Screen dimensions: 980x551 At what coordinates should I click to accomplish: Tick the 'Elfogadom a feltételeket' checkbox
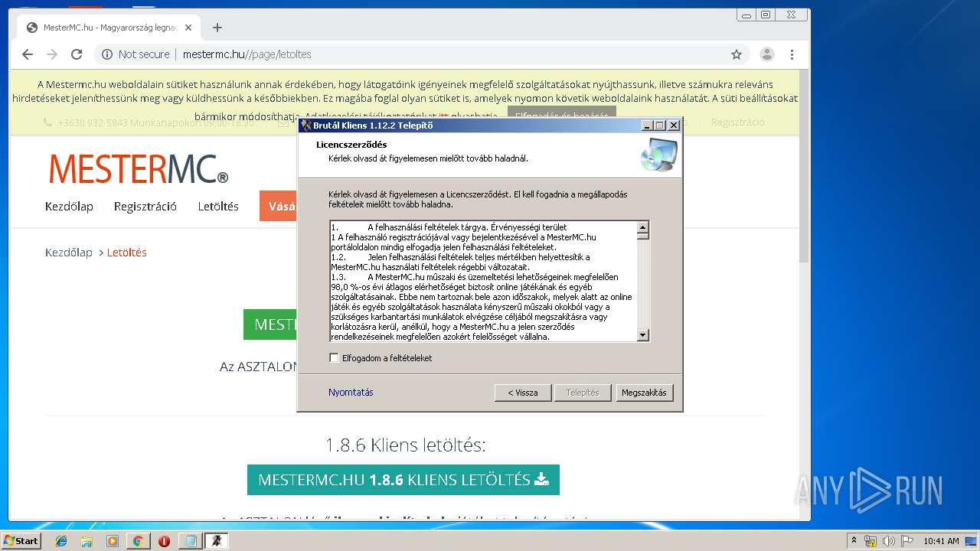tap(334, 357)
